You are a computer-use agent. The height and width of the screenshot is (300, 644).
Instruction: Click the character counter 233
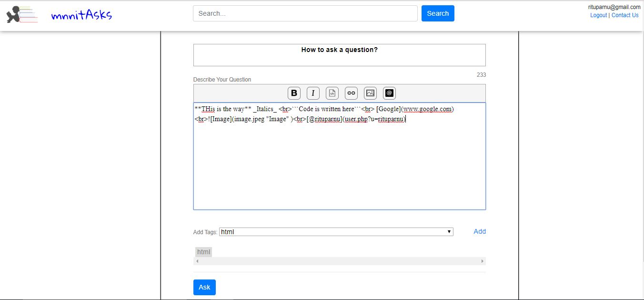pyautogui.click(x=481, y=75)
